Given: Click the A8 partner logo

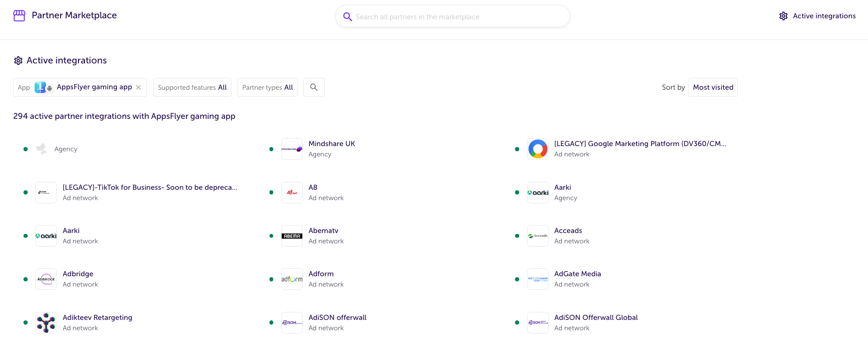Looking at the screenshot, I should 292,193.
